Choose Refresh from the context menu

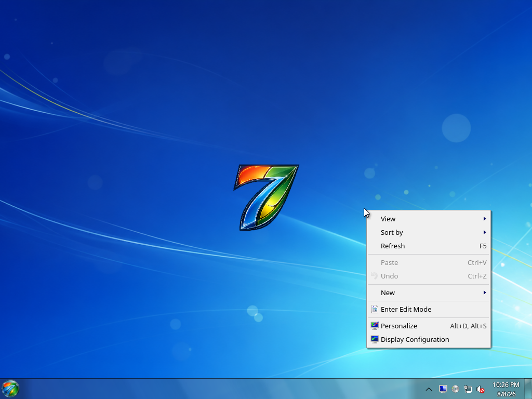pos(429,246)
